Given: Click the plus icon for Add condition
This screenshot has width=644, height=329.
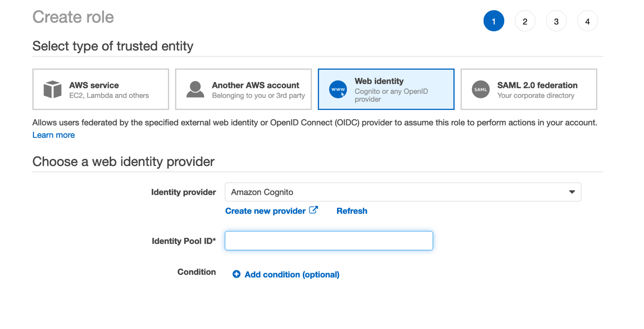Looking at the screenshot, I should 236,274.
